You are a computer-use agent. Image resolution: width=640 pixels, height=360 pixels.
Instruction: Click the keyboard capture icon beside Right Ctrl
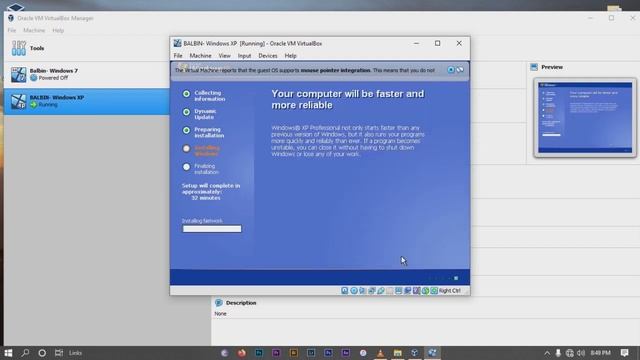point(434,291)
